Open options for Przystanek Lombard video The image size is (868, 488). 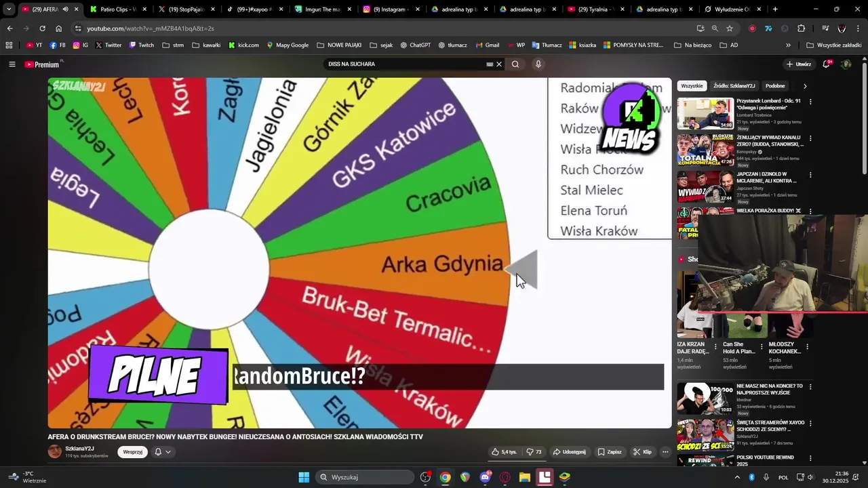[810, 102]
